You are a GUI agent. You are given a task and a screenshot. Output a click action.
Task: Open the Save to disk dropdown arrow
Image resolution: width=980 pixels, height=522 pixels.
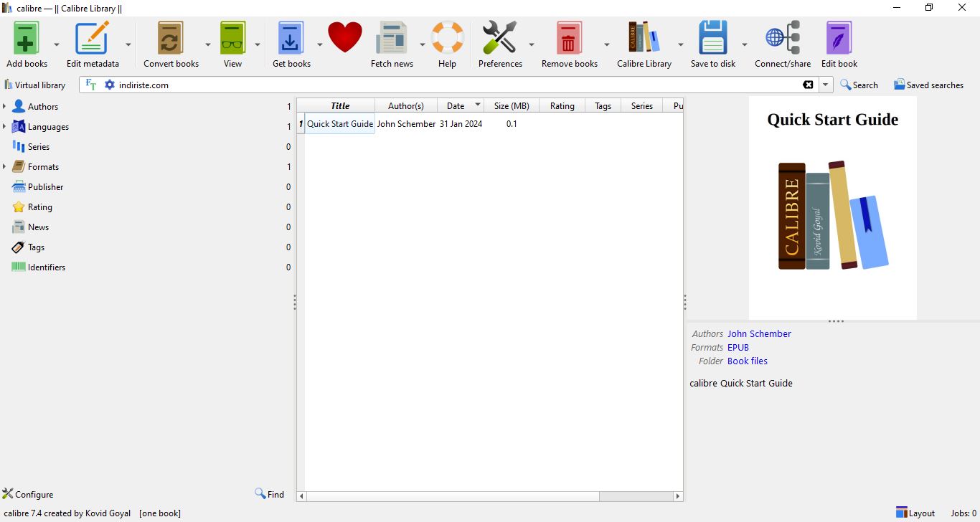pos(745,44)
